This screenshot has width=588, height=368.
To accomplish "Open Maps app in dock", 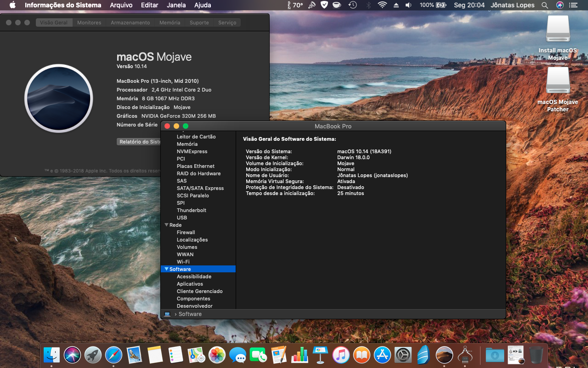I will tap(196, 355).
